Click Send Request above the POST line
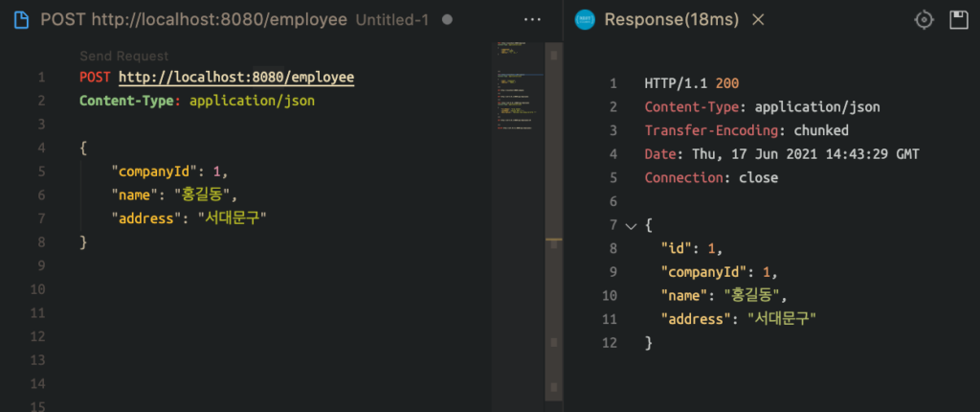The image size is (980, 412). (x=123, y=57)
